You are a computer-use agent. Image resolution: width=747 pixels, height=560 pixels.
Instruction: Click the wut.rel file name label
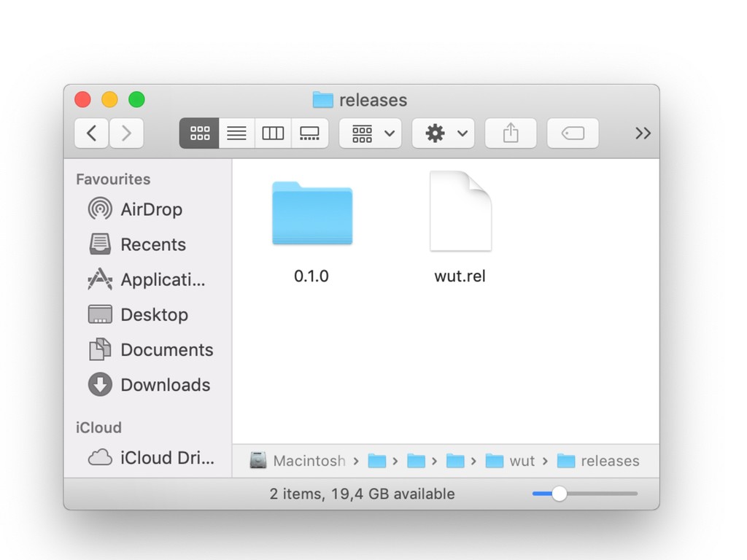[460, 276]
